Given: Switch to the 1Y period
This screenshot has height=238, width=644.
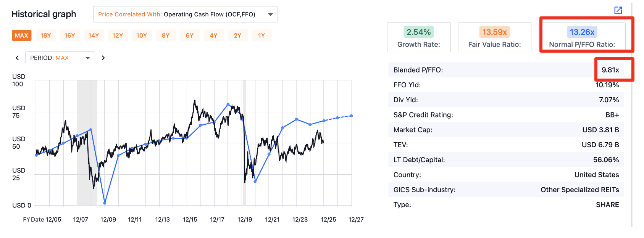Looking at the screenshot, I should click(262, 35).
